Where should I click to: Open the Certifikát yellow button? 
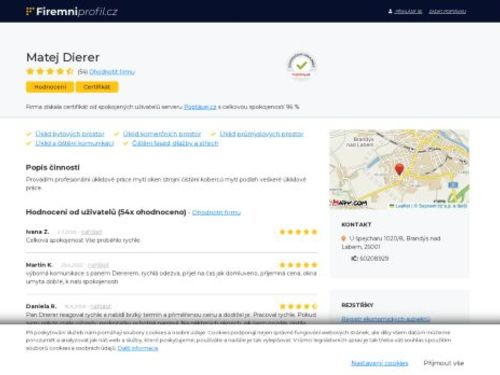pyautogui.click(x=97, y=87)
